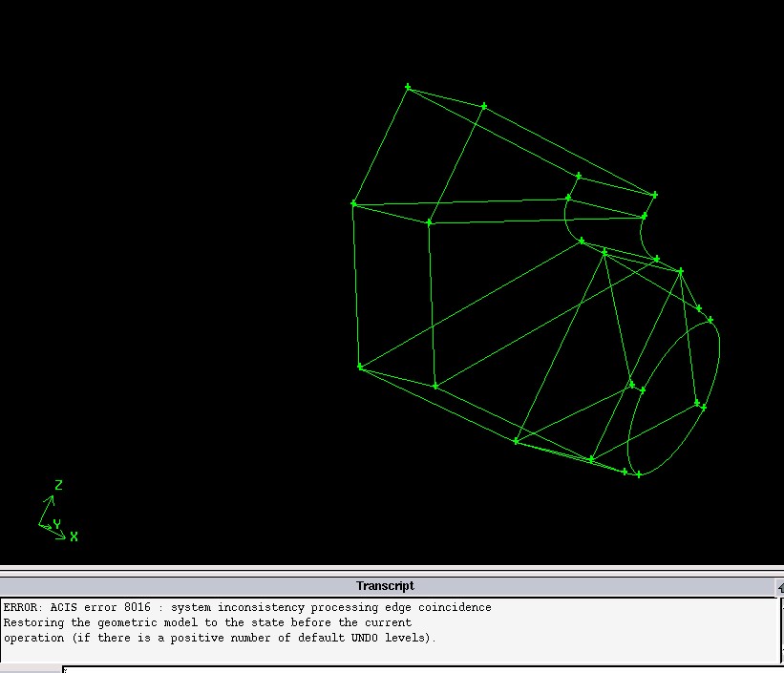Select the topmost vertex of the wireframe

[408, 87]
